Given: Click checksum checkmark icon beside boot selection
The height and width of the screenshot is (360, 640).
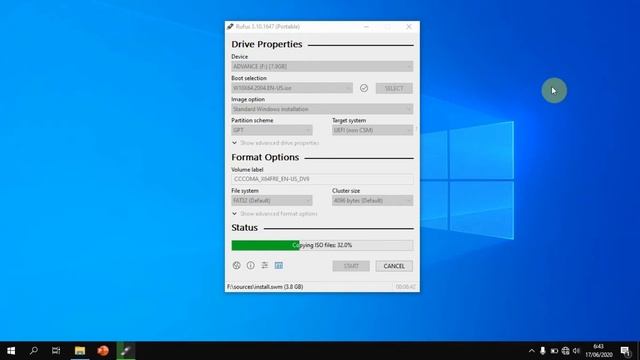Looking at the screenshot, I should tap(364, 88).
